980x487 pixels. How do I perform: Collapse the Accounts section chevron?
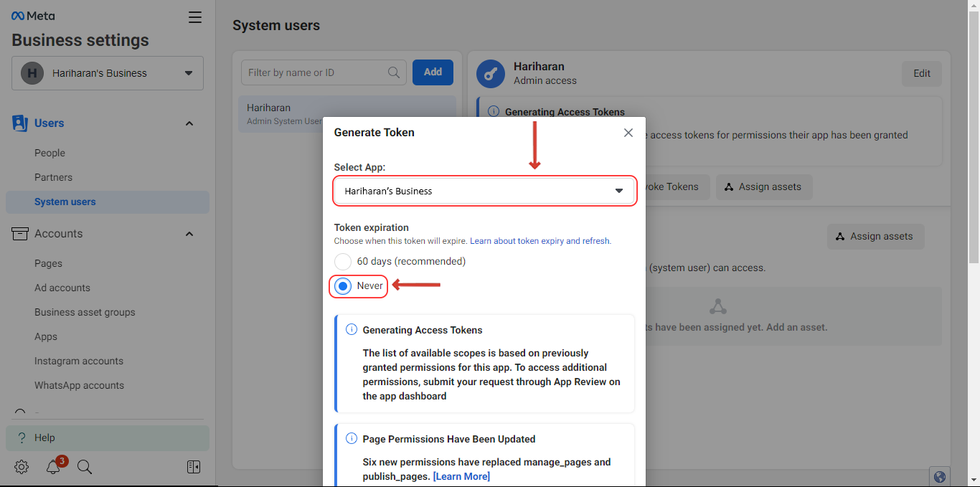189,234
